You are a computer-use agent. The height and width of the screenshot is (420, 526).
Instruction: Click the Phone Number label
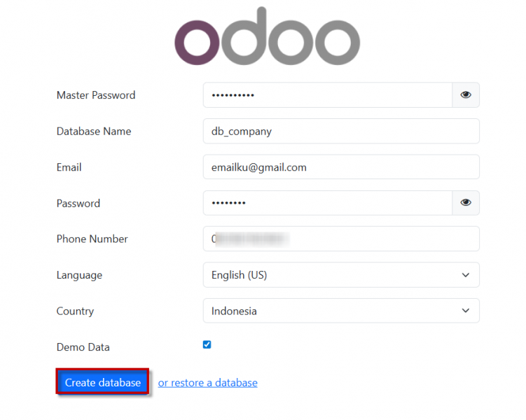click(x=92, y=239)
